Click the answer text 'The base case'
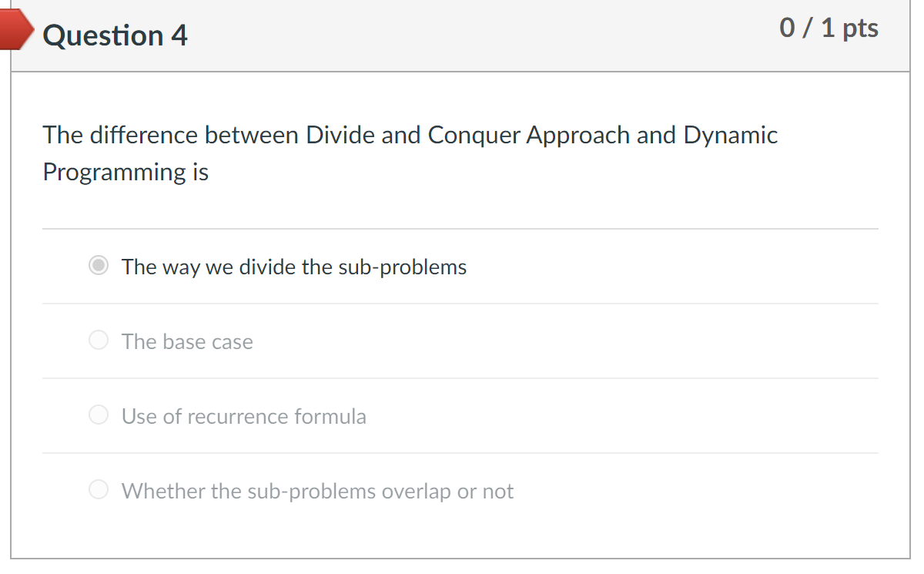Image resolution: width=924 pixels, height=574 pixels. click(186, 341)
